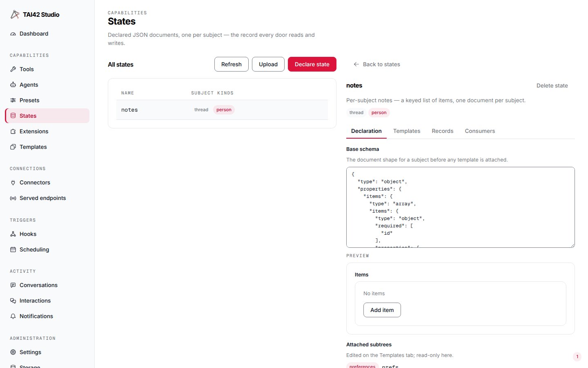Image resolution: width=588 pixels, height=368 pixels.
Task: Open Settings under Administration
Action: pyautogui.click(x=47, y=352)
